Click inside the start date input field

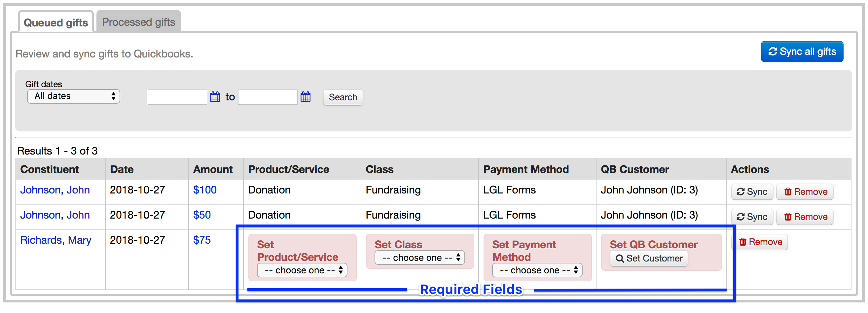pyautogui.click(x=177, y=97)
